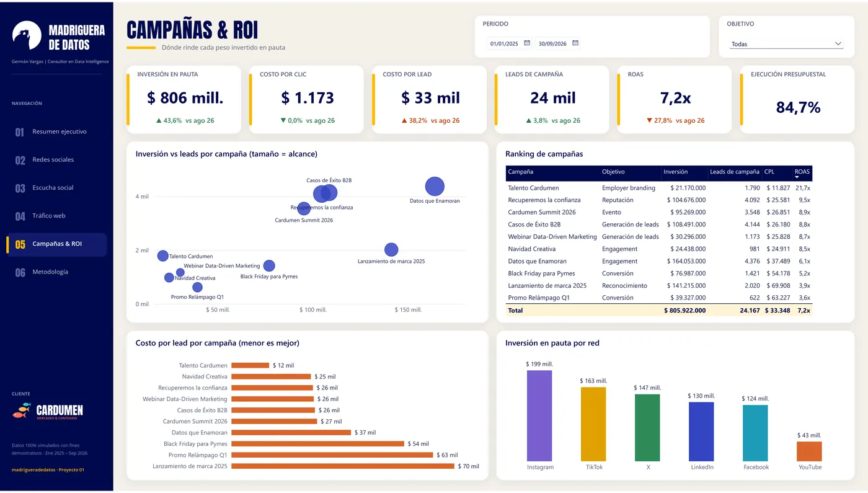Screen dimensions: 868x493
Task: Select the LinkedIn blue bar
Action: point(701,432)
